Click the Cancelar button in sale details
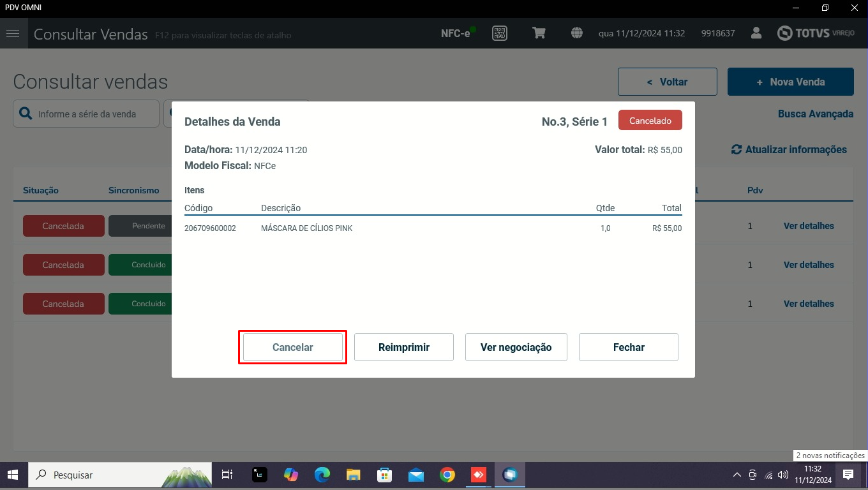Image resolution: width=868 pixels, height=490 pixels. (293, 347)
